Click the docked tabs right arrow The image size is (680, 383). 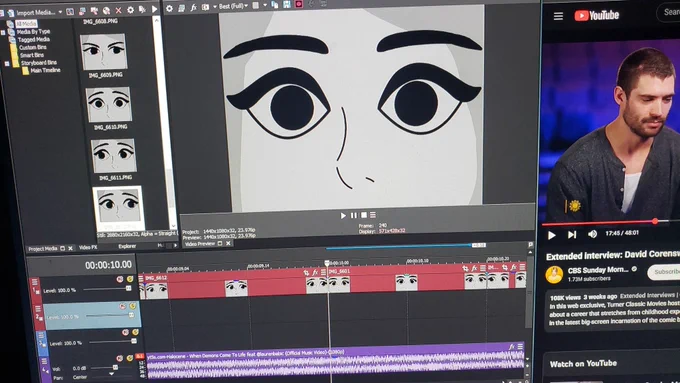coord(175,245)
